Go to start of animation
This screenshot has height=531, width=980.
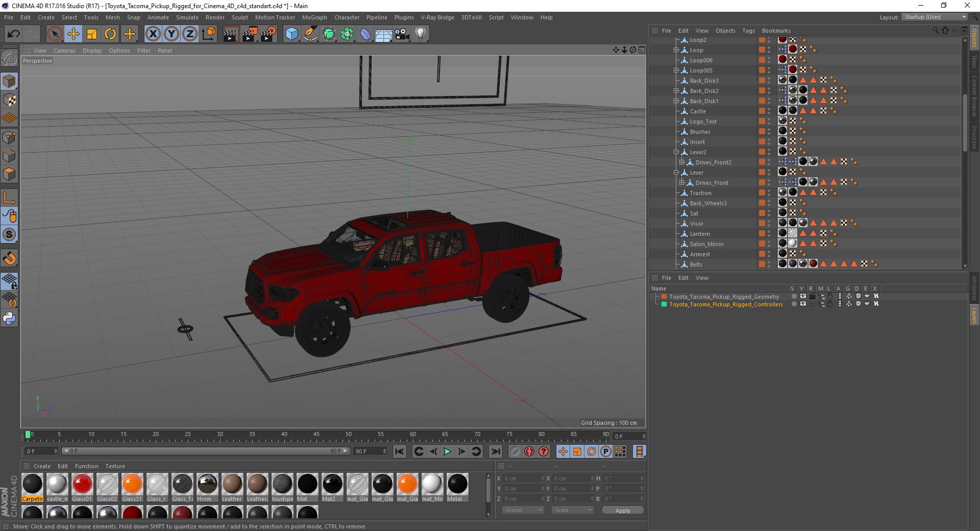pos(400,451)
